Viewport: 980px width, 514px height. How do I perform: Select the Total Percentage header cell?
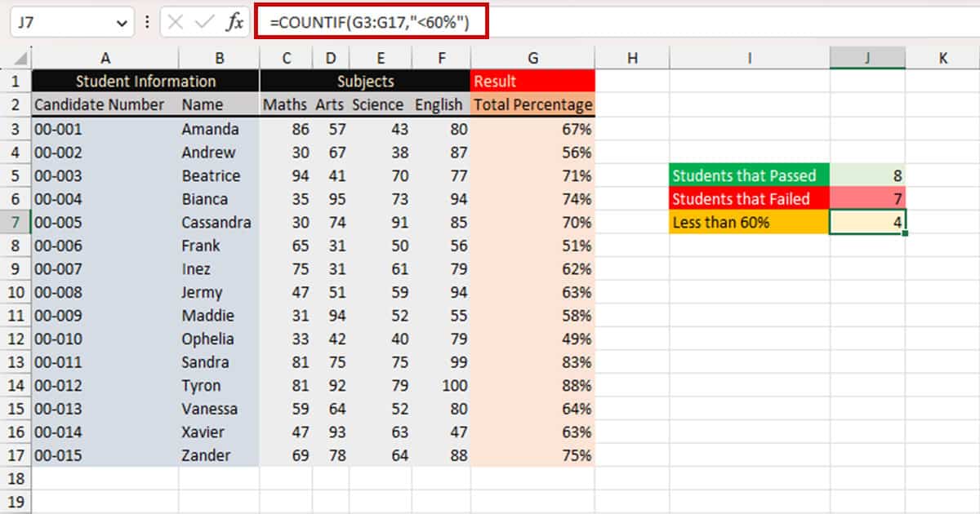(532, 104)
